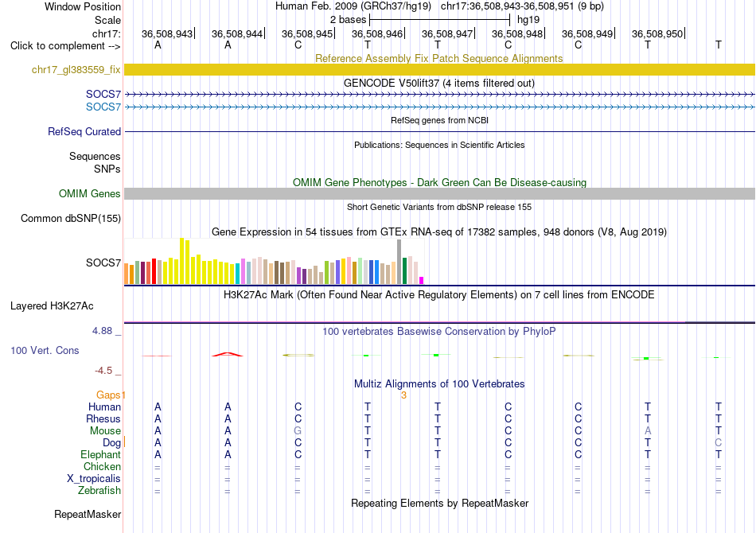756x533 pixels.
Task: Click the RepeatMasker track label
Action: (x=88, y=514)
